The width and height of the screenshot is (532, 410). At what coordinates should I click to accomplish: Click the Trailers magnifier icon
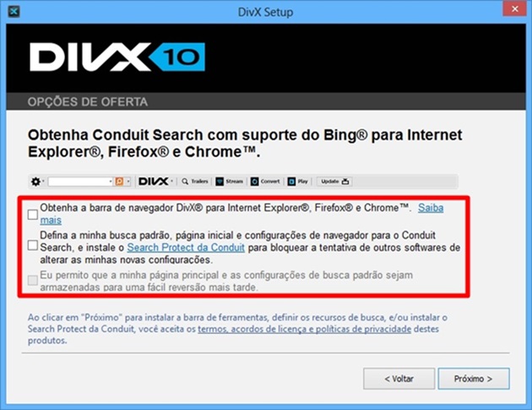click(x=185, y=182)
